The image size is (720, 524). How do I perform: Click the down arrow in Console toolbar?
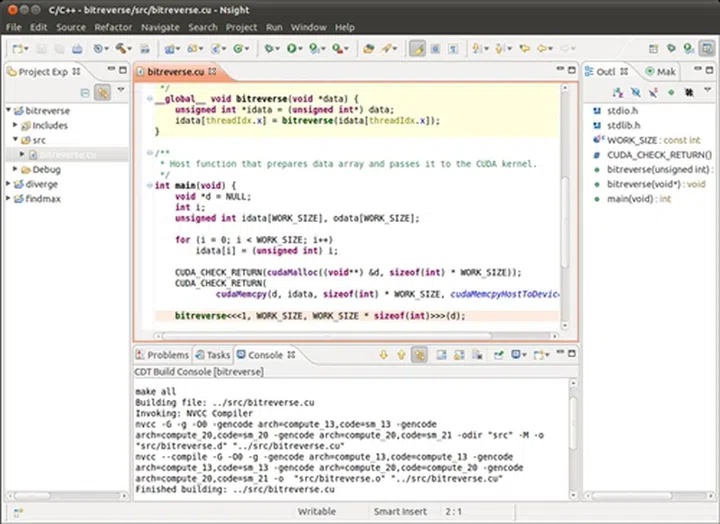[384, 355]
